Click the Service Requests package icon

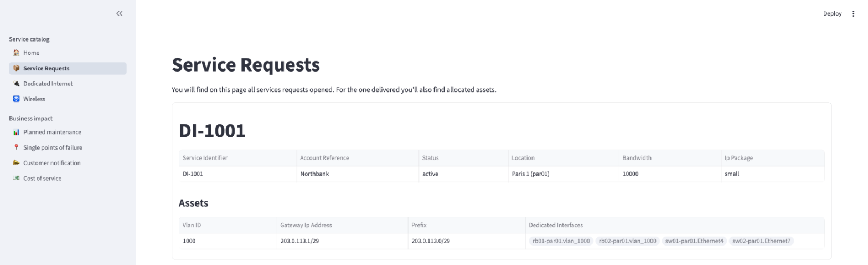(x=16, y=68)
